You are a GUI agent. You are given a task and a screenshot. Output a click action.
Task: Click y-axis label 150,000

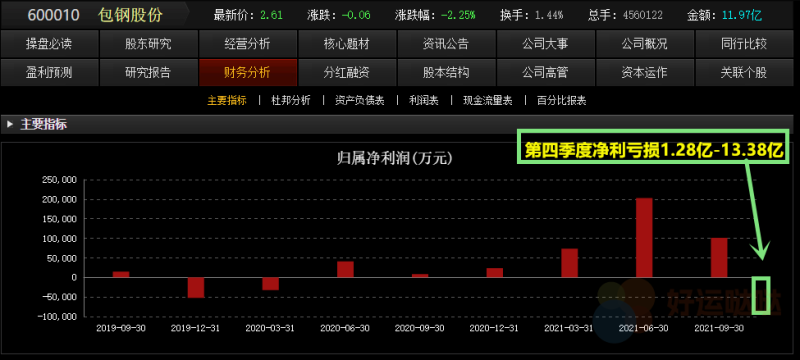click(61, 219)
